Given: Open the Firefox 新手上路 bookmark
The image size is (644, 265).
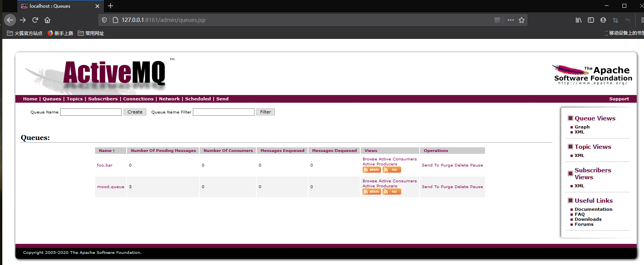Looking at the screenshot, I should 60,33.
